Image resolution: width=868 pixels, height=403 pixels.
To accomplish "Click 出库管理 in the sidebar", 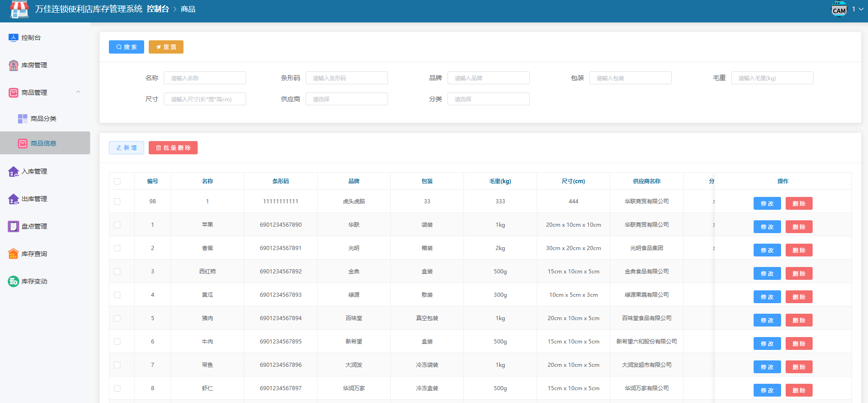I will (x=45, y=199).
